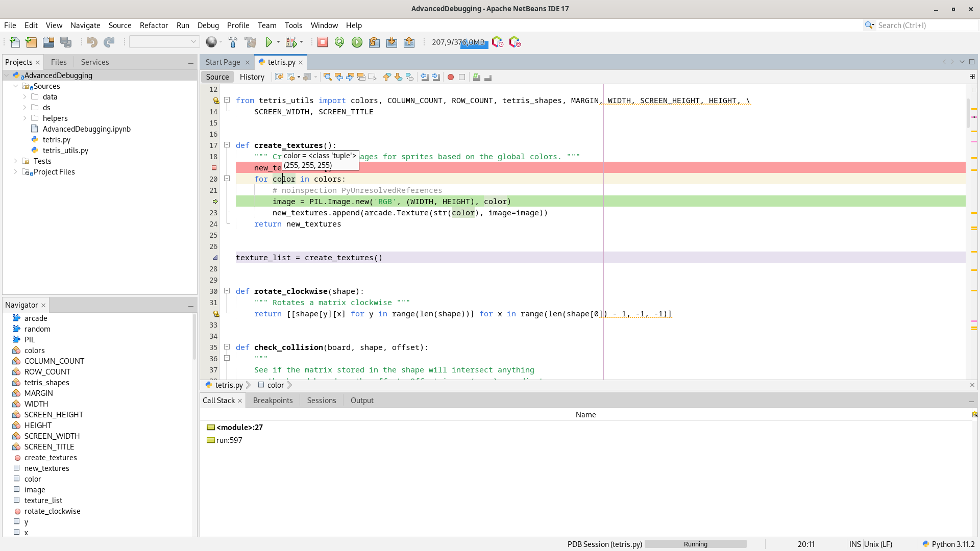Click the Step Into toolbar icon
The height and width of the screenshot is (551, 980).
pyautogui.click(x=391, y=42)
